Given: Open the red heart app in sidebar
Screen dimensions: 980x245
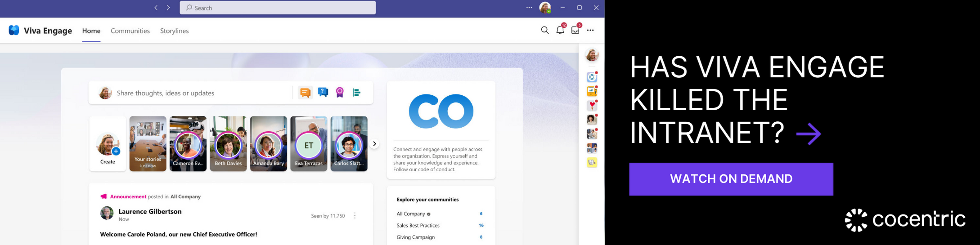Looking at the screenshot, I should tap(592, 106).
